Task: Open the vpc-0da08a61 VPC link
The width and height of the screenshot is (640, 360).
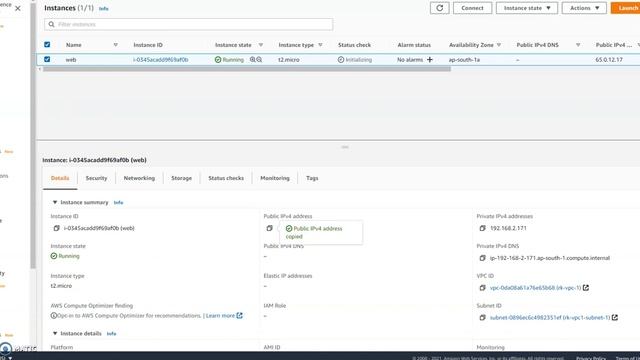Action: 535,288
